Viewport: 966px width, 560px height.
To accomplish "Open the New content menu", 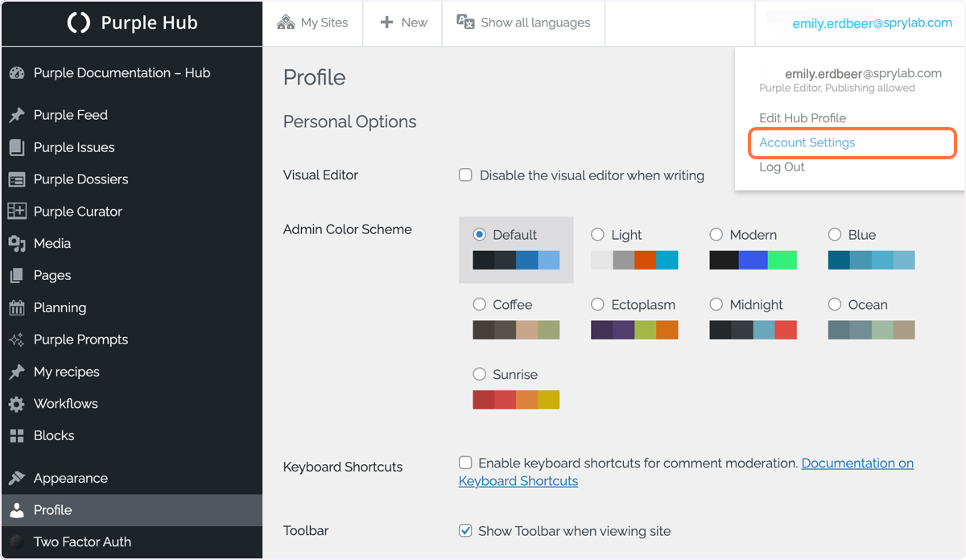I will (402, 23).
